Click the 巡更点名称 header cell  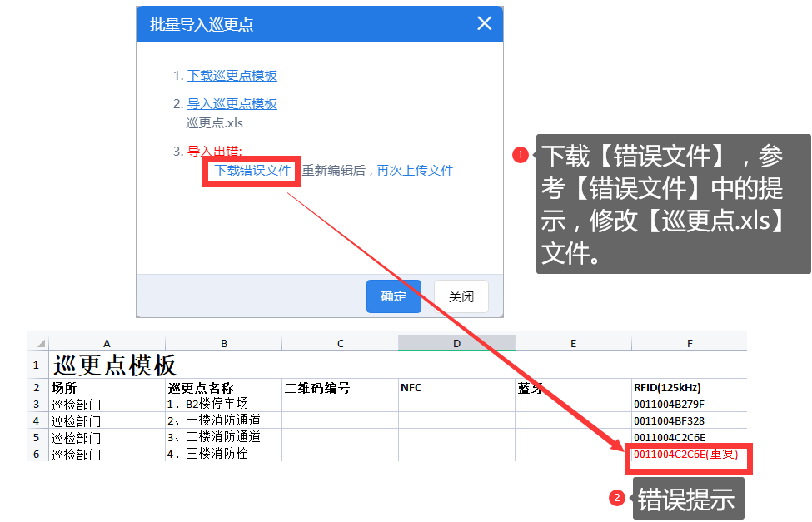224,387
